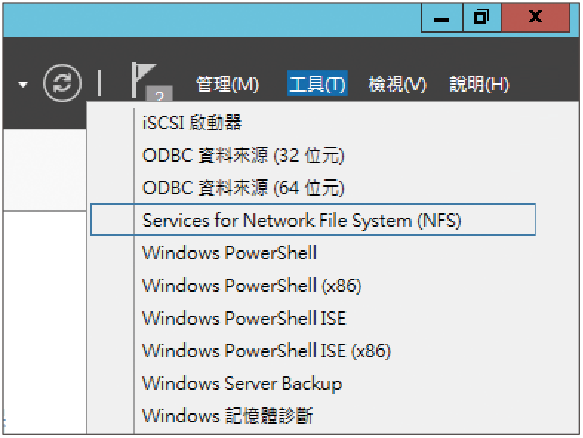Open the 管理(M) menu
583x438 pixels.
228,84
